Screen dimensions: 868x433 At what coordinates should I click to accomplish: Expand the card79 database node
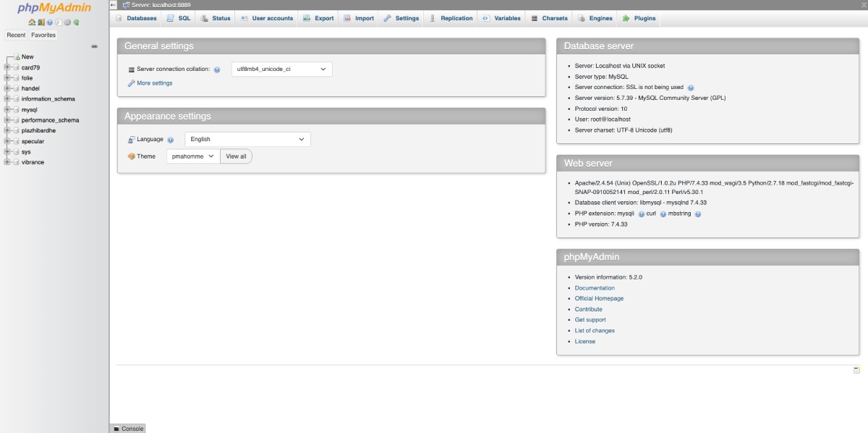click(x=7, y=67)
